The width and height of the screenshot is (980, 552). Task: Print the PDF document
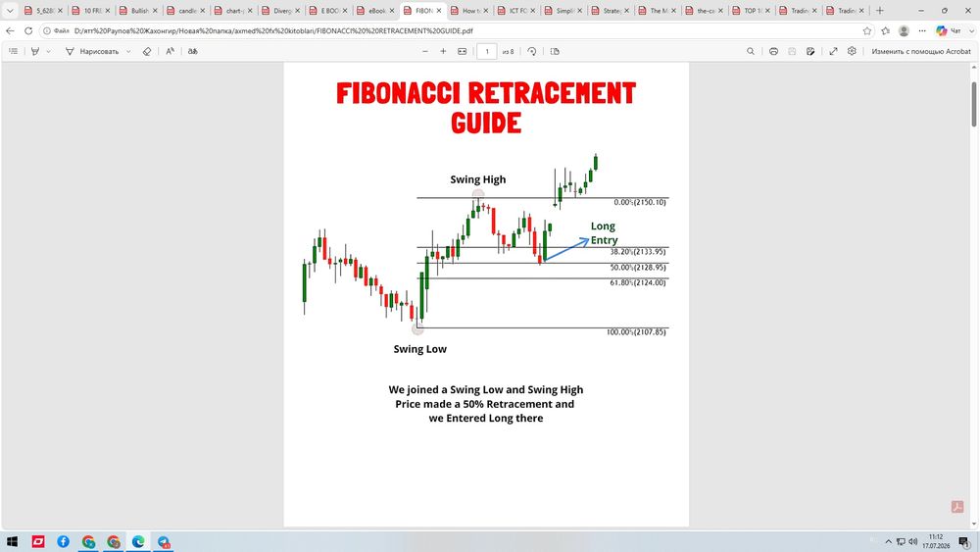tap(774, 51)
